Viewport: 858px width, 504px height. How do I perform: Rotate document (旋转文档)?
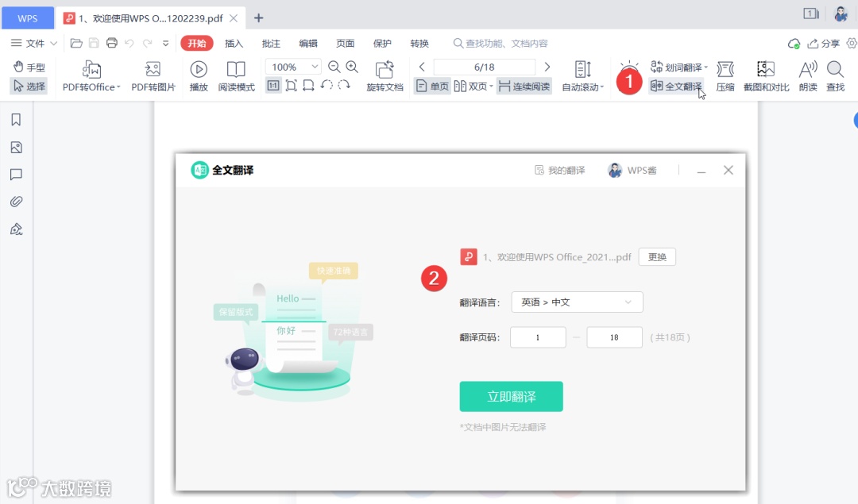[x=385, y=76]
